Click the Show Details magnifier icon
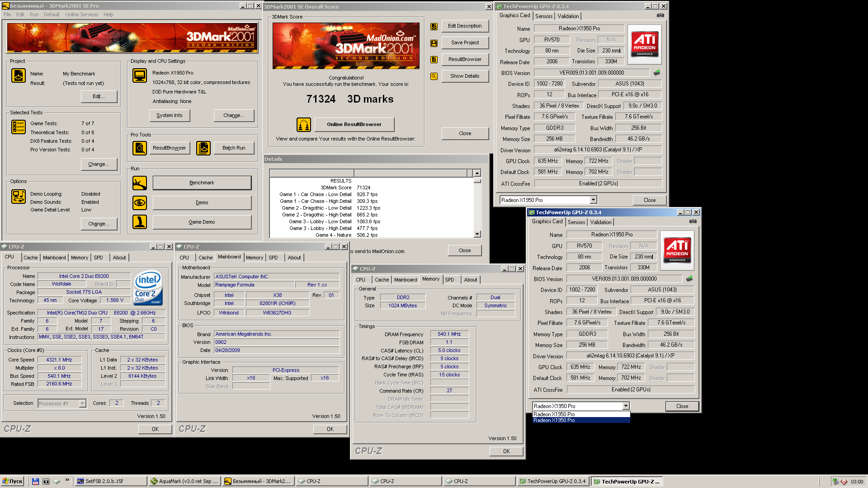This screenshot has height=488, width=868. click(x=434, y=76)
